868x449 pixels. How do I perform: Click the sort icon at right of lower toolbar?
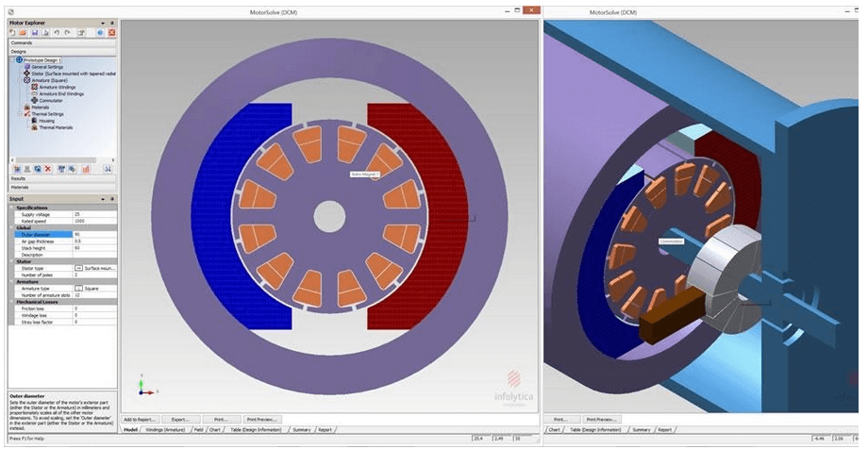pos(108,169)
